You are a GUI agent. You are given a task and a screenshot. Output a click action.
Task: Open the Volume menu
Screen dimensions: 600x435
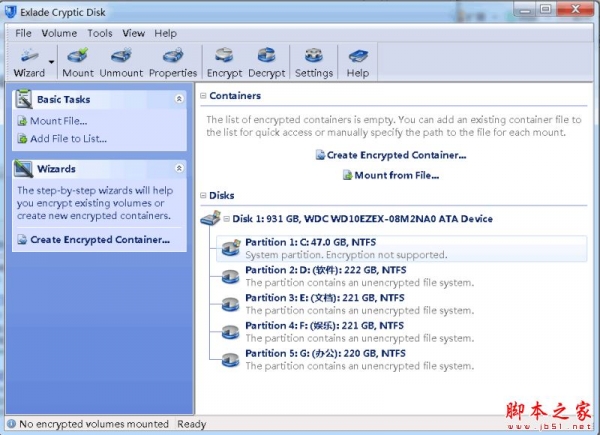59,33
